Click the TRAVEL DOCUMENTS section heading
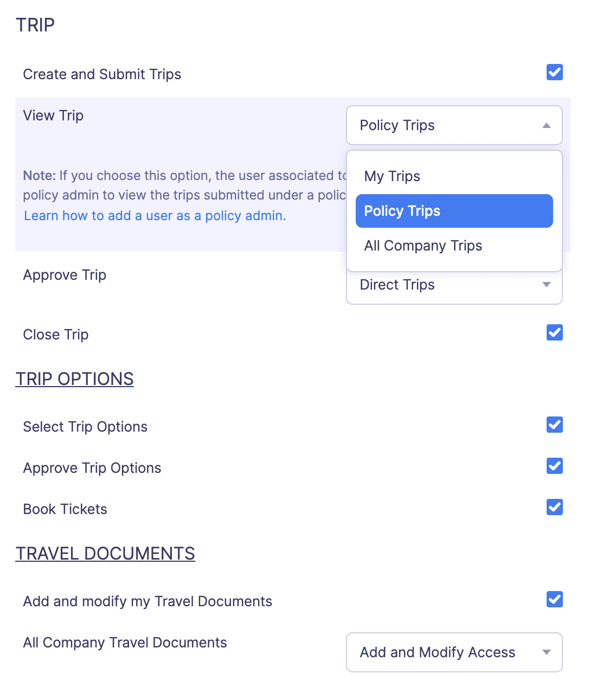The width and height of the screenshot is (616, 693). pos(105,553)
